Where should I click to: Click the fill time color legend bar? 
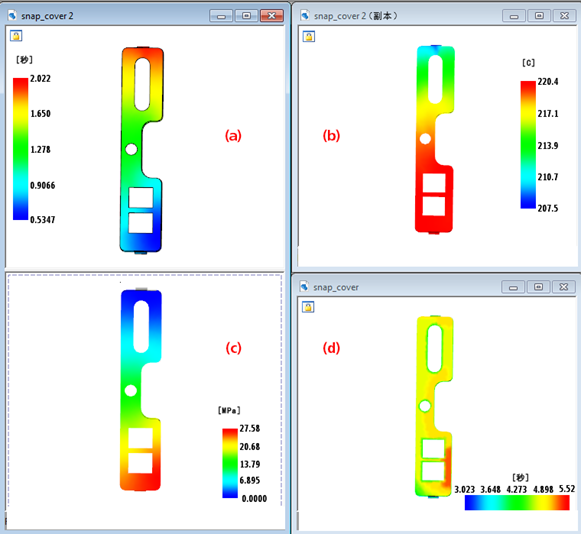20,149
